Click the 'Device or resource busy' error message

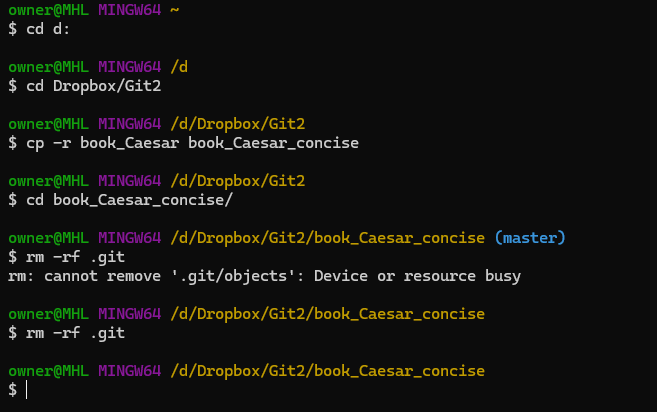click(417, 276)
